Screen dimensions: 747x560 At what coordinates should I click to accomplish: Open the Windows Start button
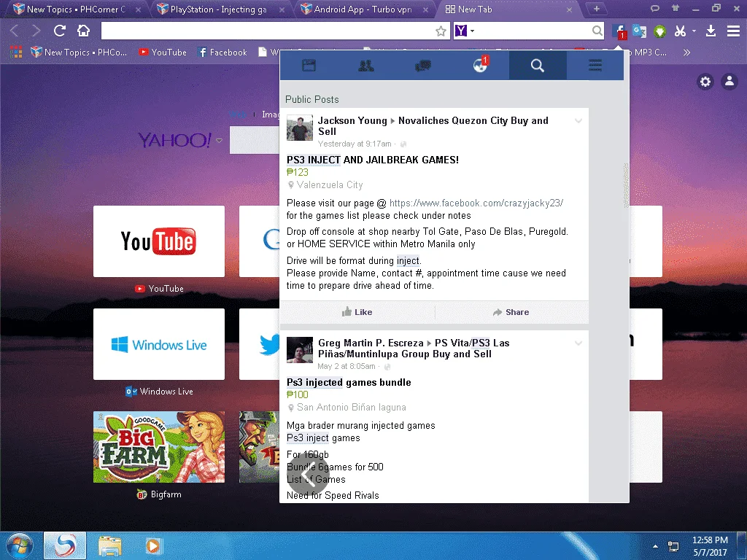pos(20,545)
